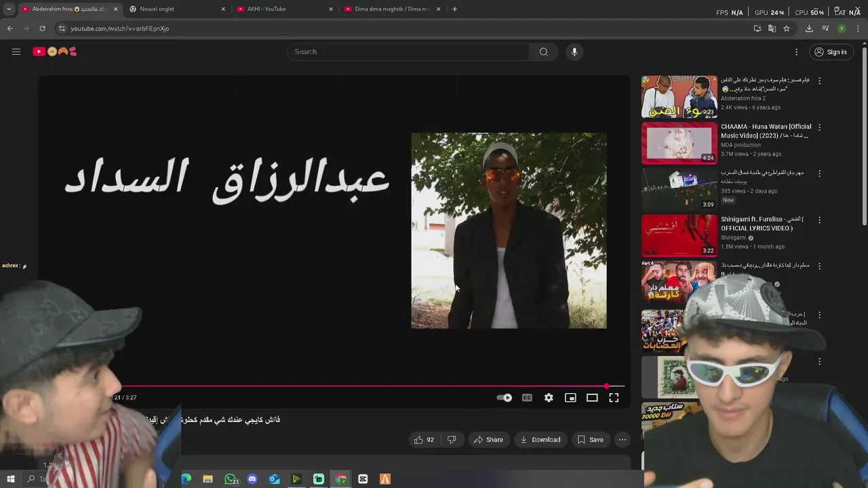Click the YouTube logo to go home
Image resolution: width=868 pixels, height=488 pixels.
click(54, 52)
